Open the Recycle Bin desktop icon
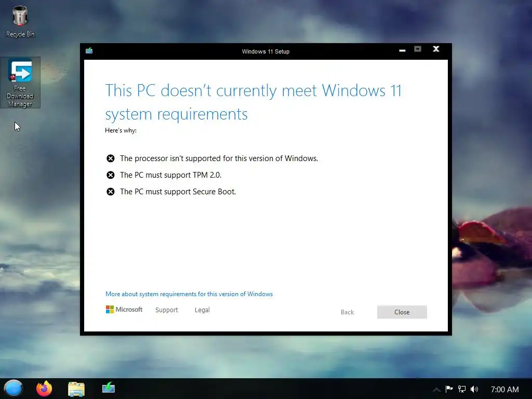532x399 pixels. tap(20, 21)
